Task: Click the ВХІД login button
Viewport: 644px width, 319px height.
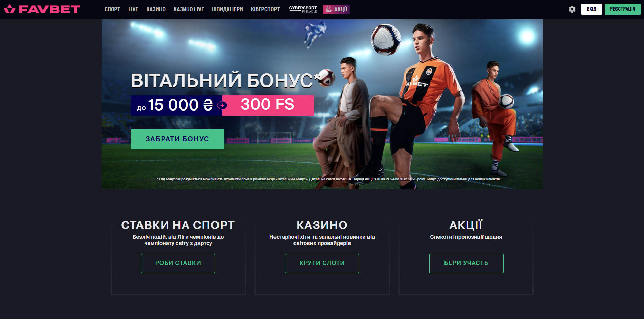Action: (x=591, y=9)
